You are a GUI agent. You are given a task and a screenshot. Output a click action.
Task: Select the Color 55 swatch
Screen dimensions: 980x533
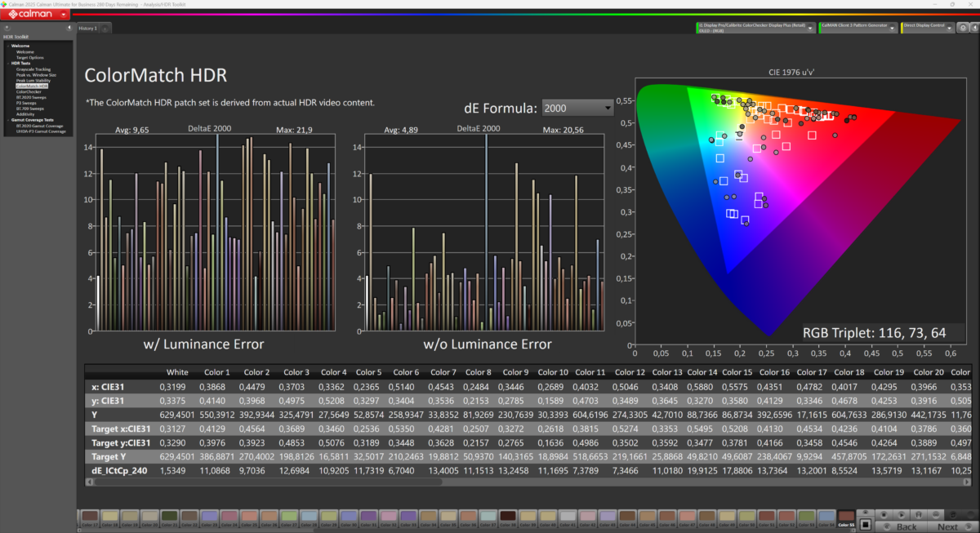click(x=847, y=517)
